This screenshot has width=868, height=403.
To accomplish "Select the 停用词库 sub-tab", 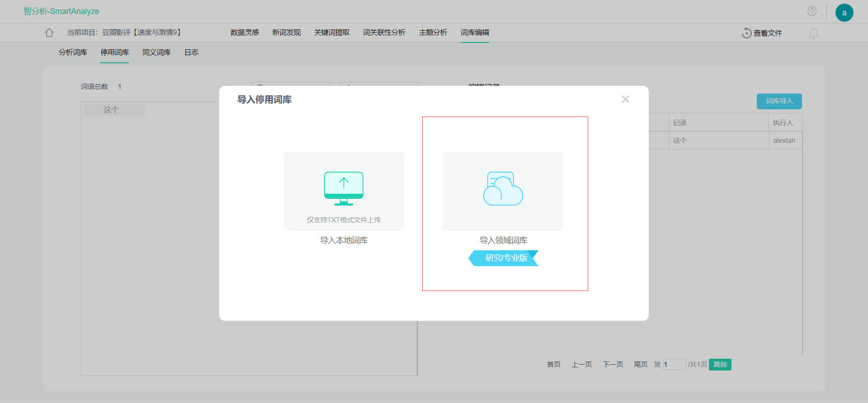I will tap(115, 52).
